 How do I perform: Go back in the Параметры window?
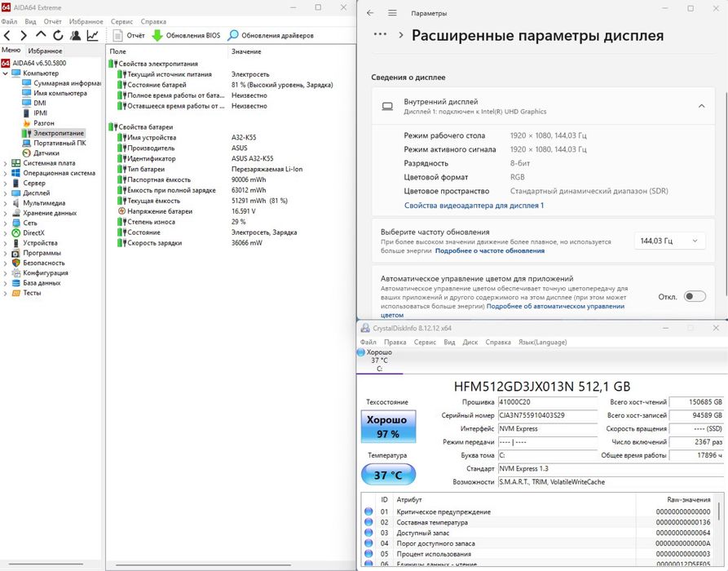pos(370,13)
